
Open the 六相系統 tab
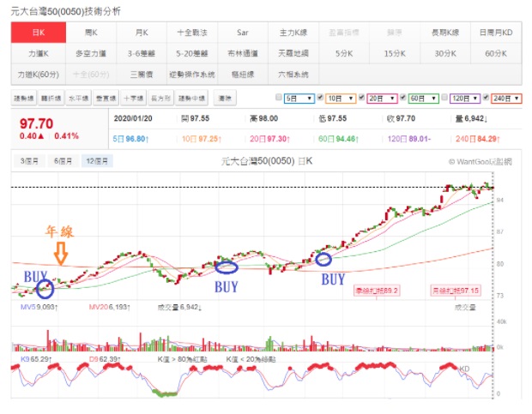tap(293, 75)
